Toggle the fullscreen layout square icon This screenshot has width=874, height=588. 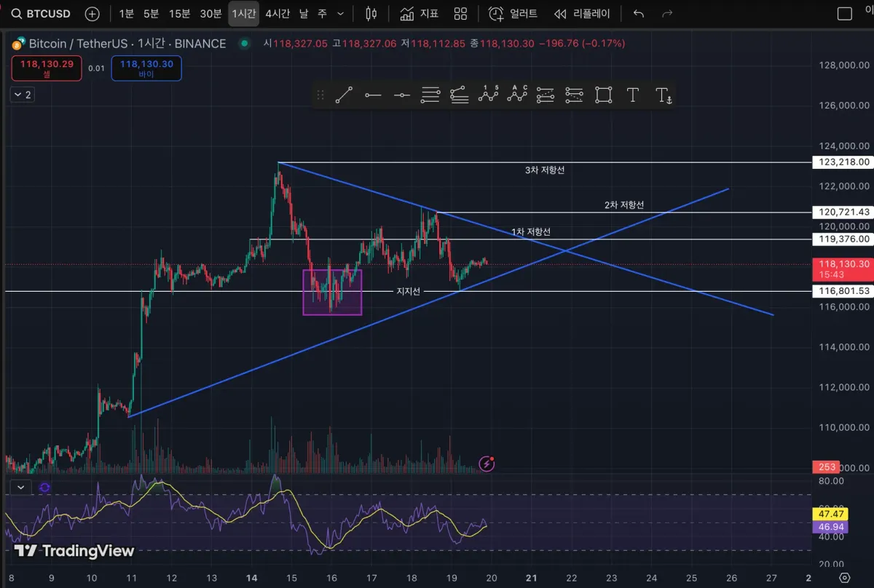pyautogui.click(x=844, y=13)
